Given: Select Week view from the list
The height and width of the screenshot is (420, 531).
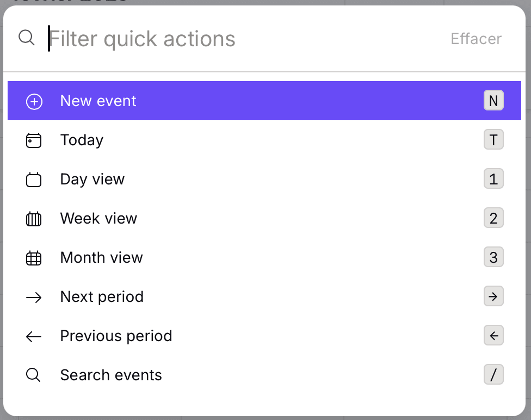Looking at the screenshot, I should tap(98, 219).
